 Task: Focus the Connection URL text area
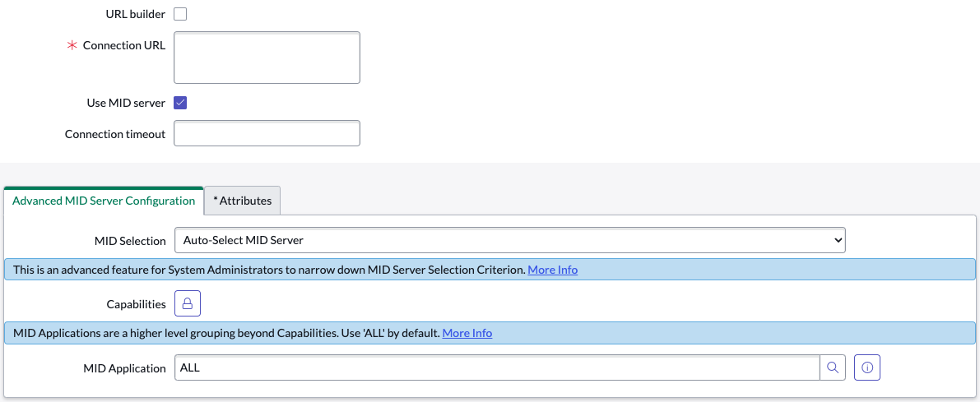(x=267, y=58)
